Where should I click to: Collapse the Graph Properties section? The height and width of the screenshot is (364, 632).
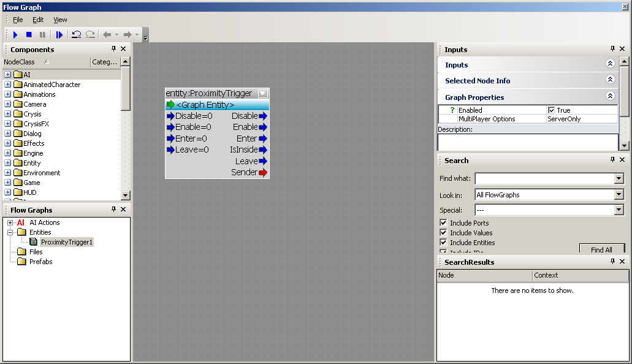pos(610,96)
